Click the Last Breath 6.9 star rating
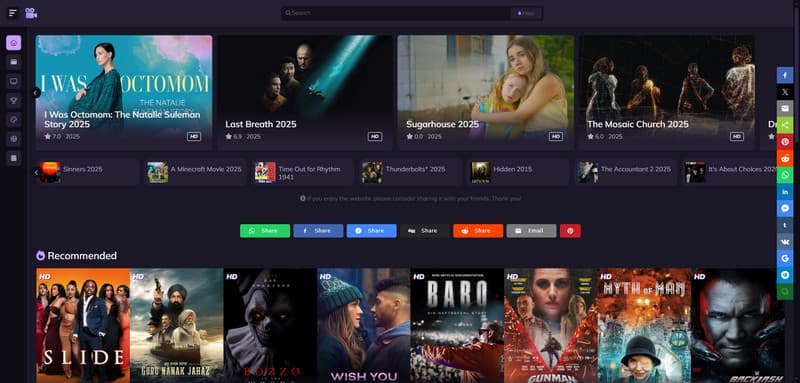 [x=234, y=137]
